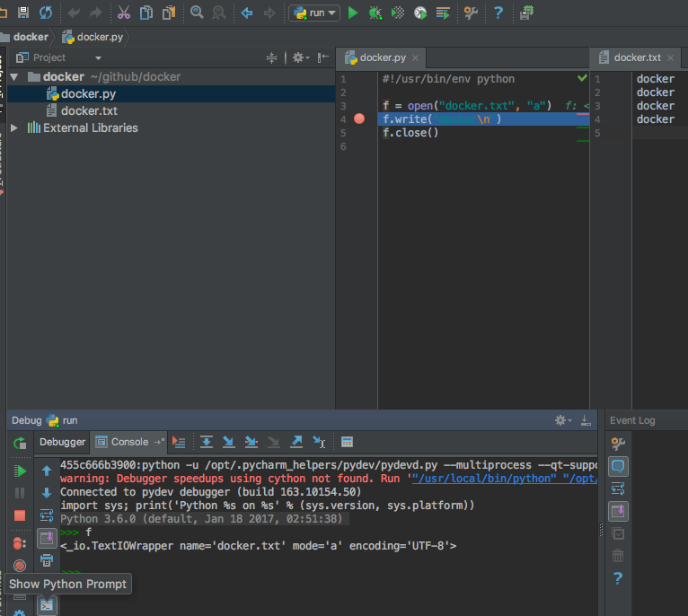Click the Step Into debug icon
The width and height of the screenshot is (688, 616).
pyautogui.click(x=229, y=442)
